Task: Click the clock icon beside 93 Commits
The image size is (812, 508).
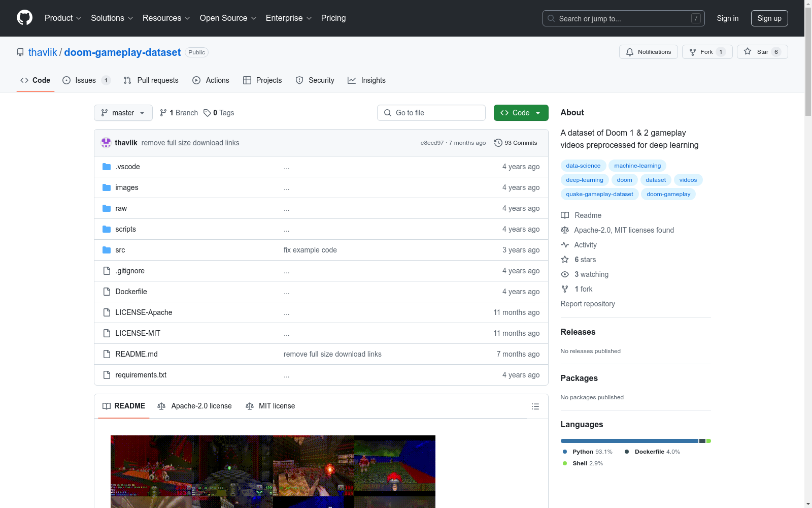Action: click(498, 143)
